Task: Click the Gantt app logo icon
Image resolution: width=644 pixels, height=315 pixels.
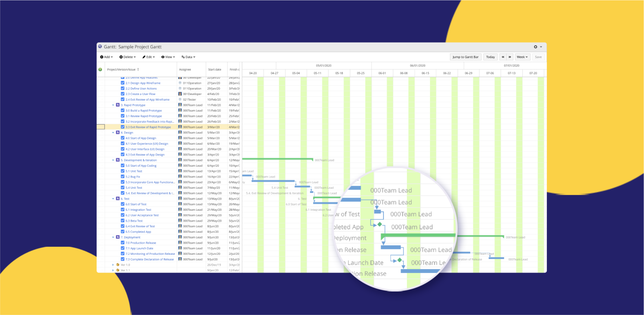Action: pyautogui.click(x=100, y=46)
